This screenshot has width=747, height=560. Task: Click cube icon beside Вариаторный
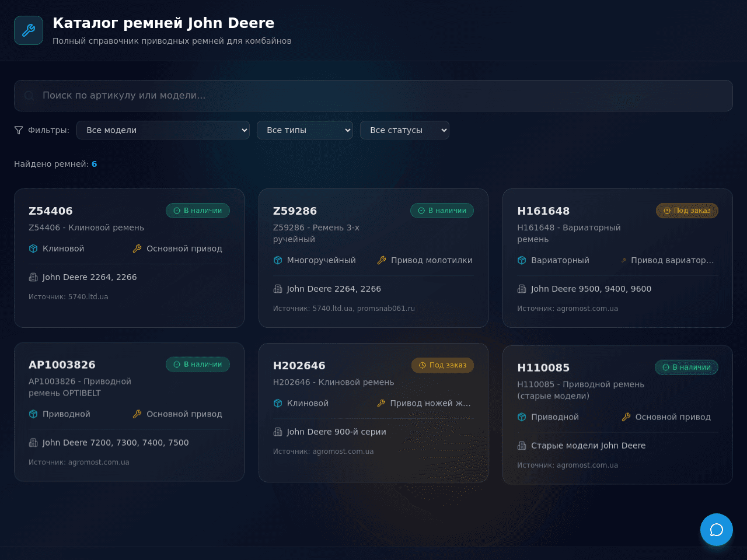[x=522, y=260]
